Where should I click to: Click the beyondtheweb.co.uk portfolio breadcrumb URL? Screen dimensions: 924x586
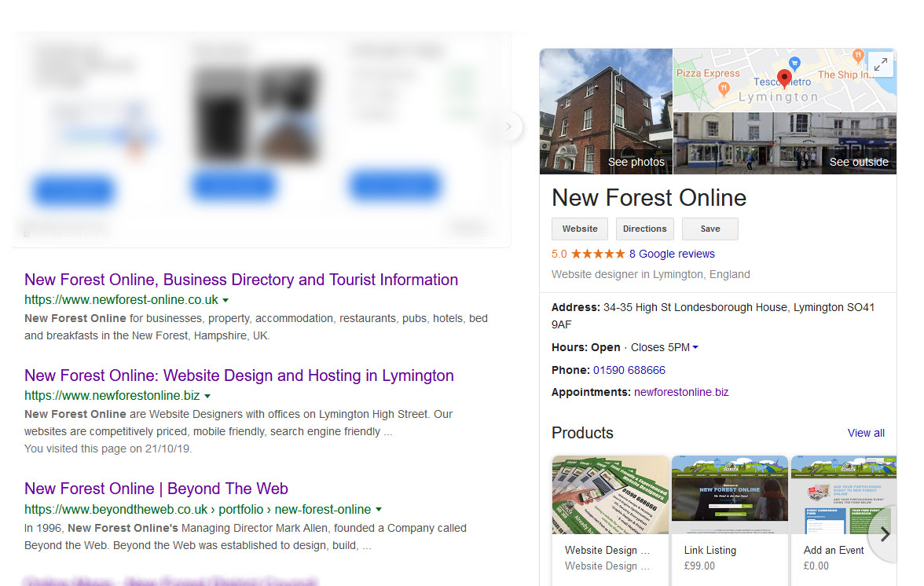pyautogui.click(x=197, y=510)
